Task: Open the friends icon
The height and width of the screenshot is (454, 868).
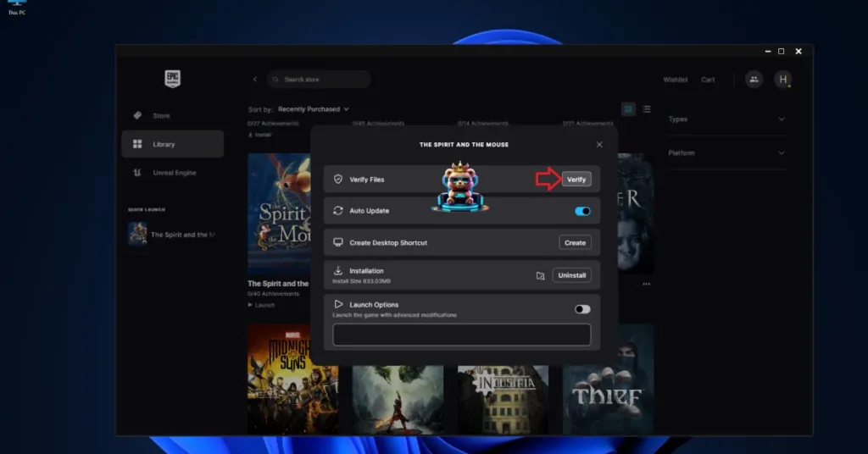Action: click(x=754, y=79)
